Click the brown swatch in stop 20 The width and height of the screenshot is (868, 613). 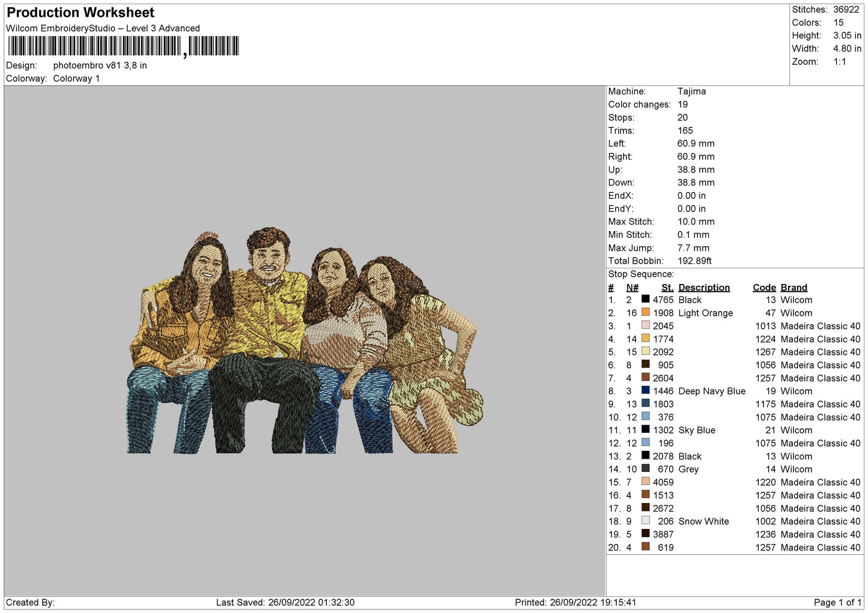pos(645,547)
